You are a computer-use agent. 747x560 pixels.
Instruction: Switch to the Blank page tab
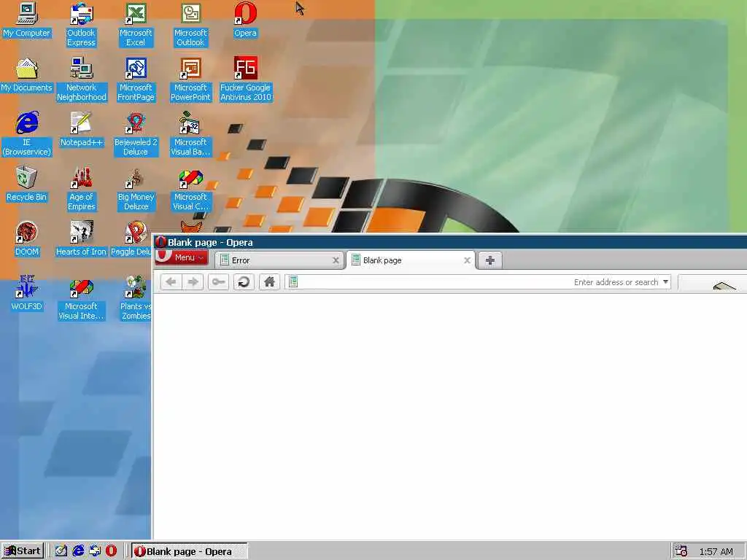[411, 260]
